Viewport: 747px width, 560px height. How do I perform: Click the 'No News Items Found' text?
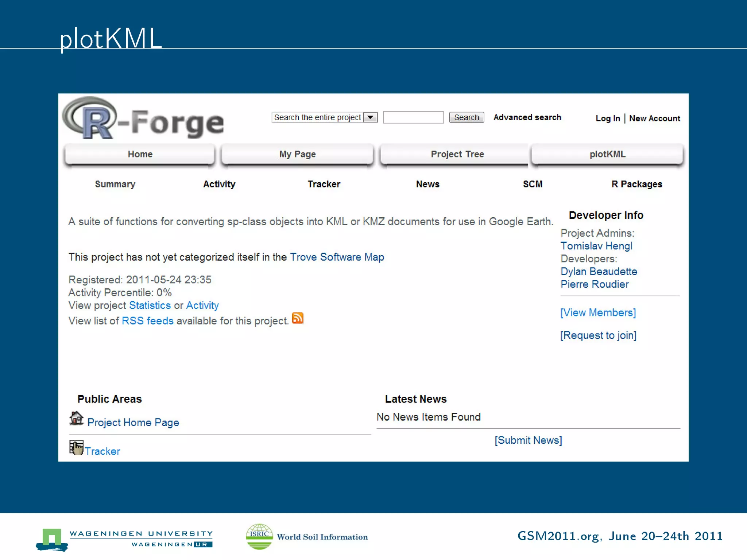tap(429, 417)
